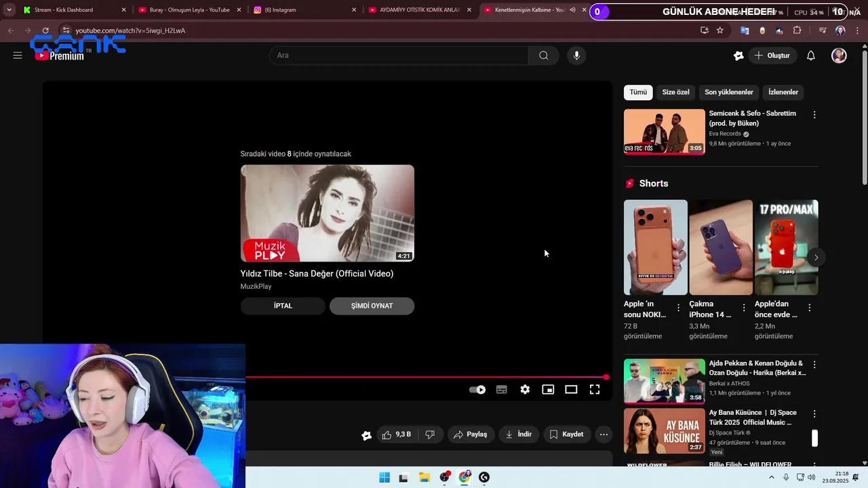Open more actions three-dot button beside Kaydet
The image size is (868, 488).
[x=604, y=434]
